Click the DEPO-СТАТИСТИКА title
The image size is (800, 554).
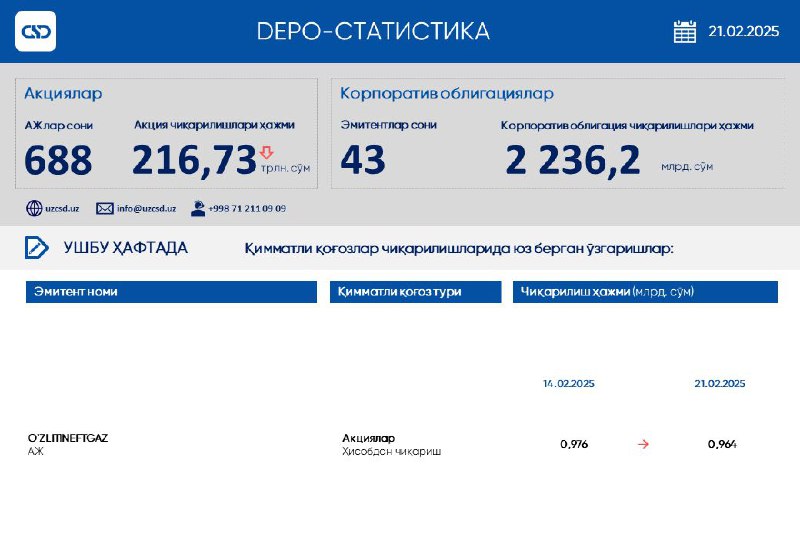[x=373, y=31]
